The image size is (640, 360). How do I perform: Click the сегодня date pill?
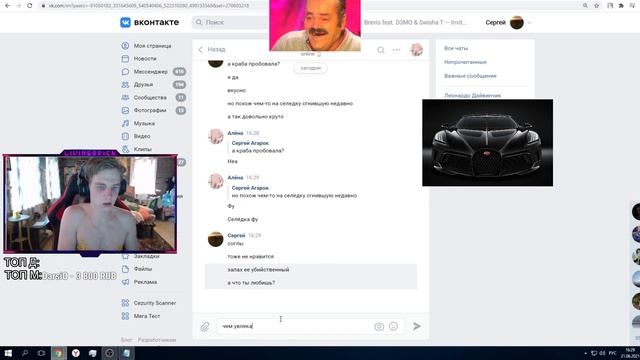[x=311, y=68]
